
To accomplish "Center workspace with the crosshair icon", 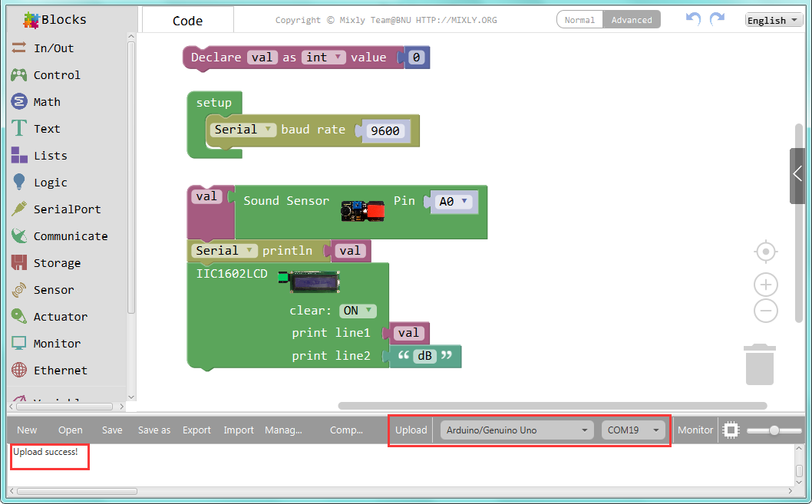I will pyautogui.click(x=765, y=252).
